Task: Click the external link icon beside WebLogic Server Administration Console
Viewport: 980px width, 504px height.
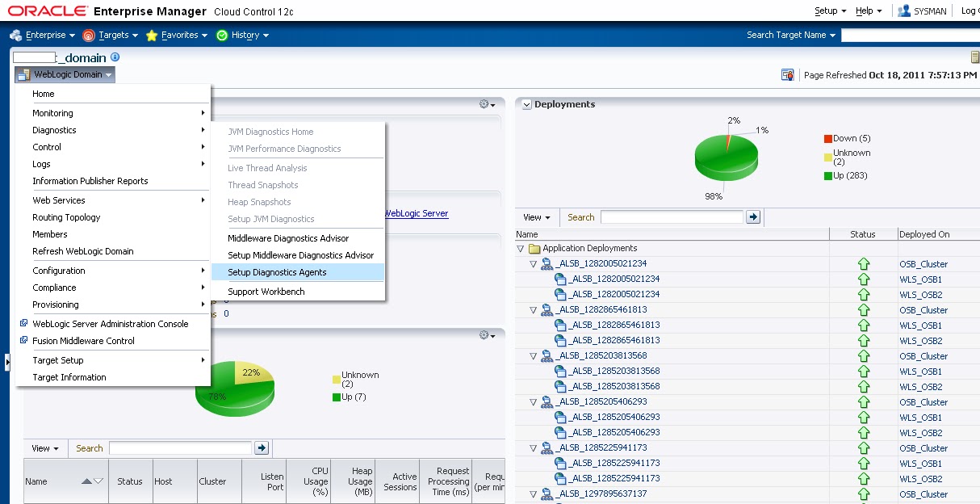Action: click(24, 323)
